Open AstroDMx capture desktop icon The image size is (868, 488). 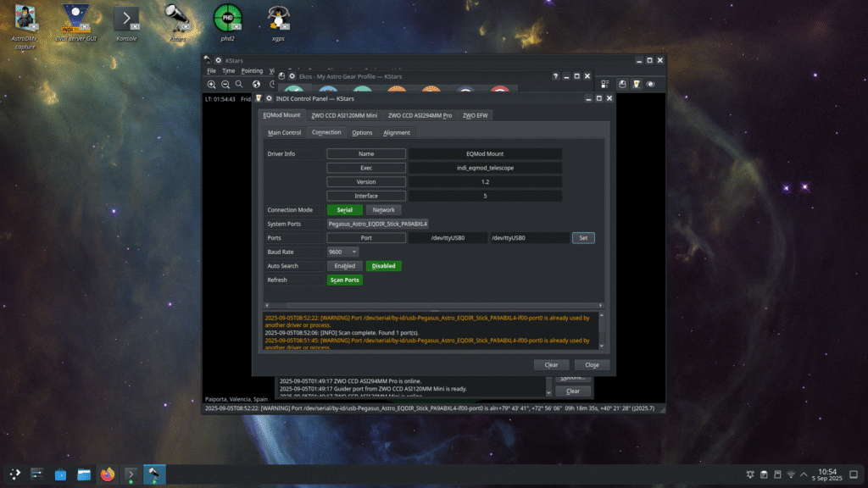point(25,26)
